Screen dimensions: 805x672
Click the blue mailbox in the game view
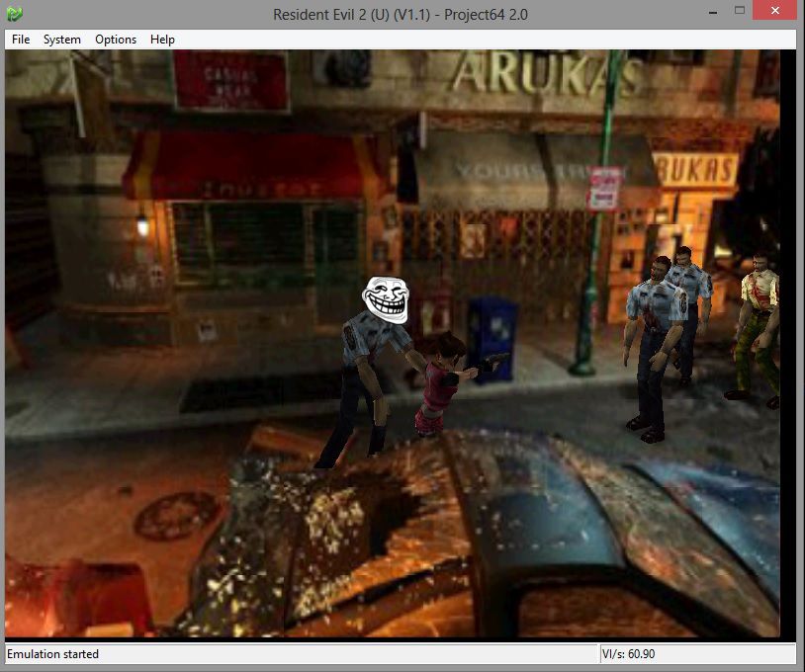[x=492, y=338]
